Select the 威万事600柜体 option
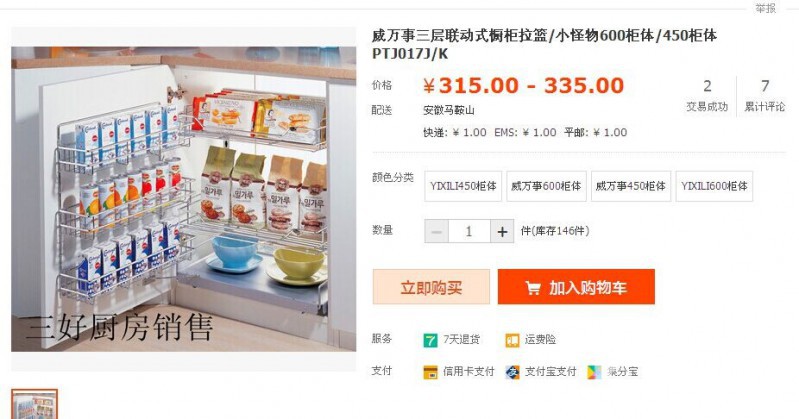 click(546, 186)
